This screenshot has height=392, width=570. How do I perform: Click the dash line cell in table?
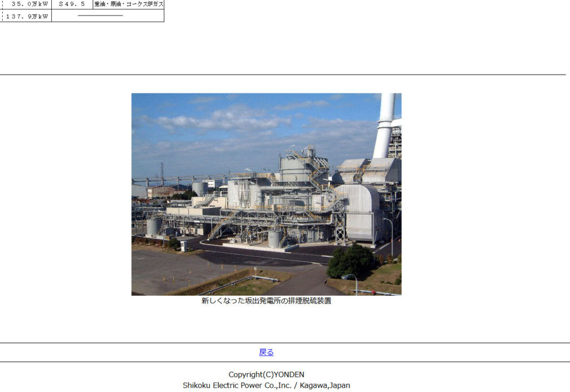pos(100,16)
